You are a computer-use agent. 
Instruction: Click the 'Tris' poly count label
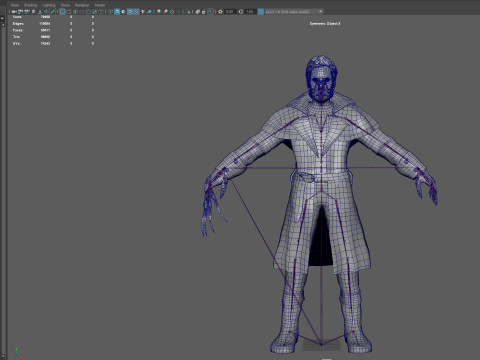tap(16, 37)
